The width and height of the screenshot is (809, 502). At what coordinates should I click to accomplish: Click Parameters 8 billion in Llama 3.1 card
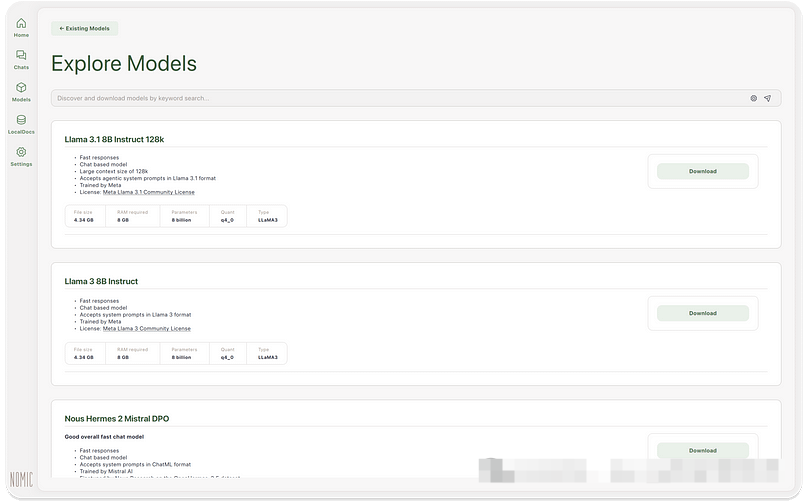click(x=184, y=216)
